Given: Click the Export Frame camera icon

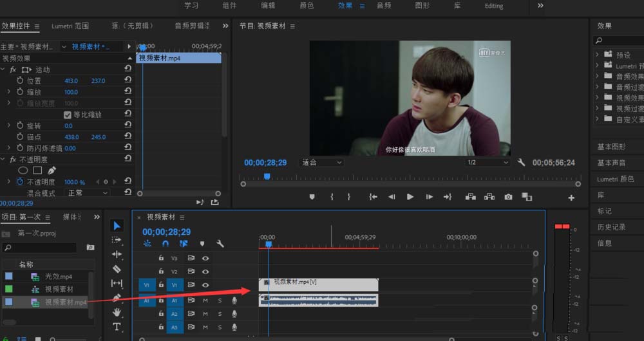Looking at the screenshot, I should tap(509, 197).
